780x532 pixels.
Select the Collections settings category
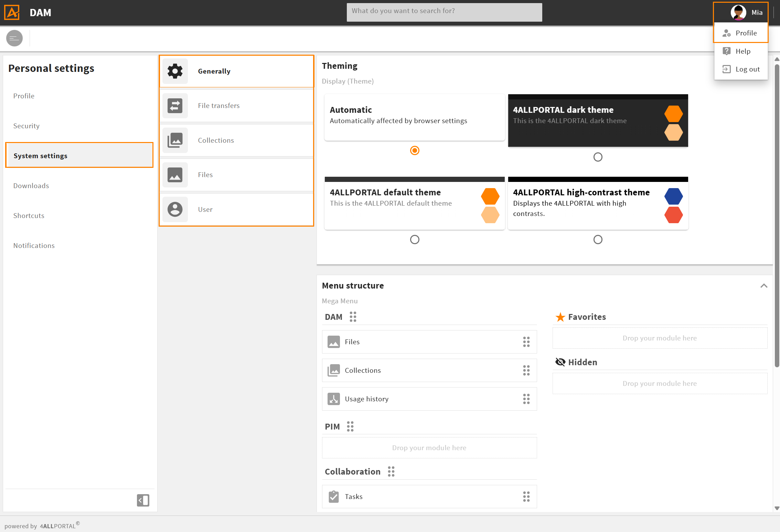(237, 140)
